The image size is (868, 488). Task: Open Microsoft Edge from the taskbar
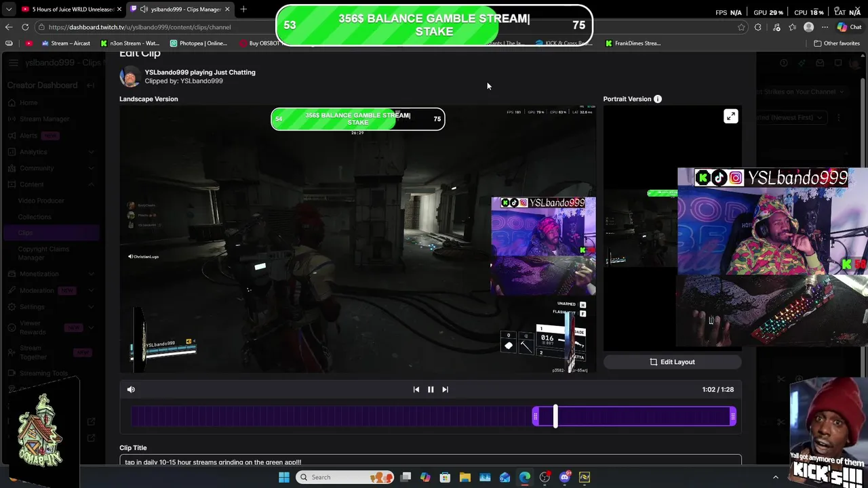pos(525,477)
